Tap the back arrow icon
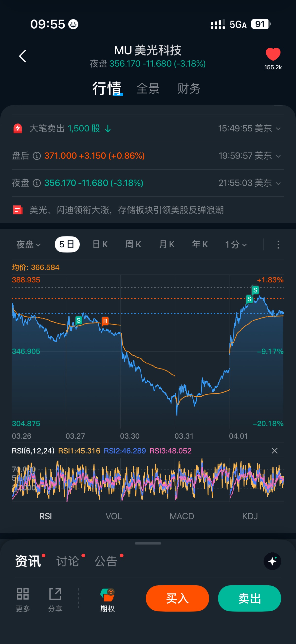 tap(23, 56)
